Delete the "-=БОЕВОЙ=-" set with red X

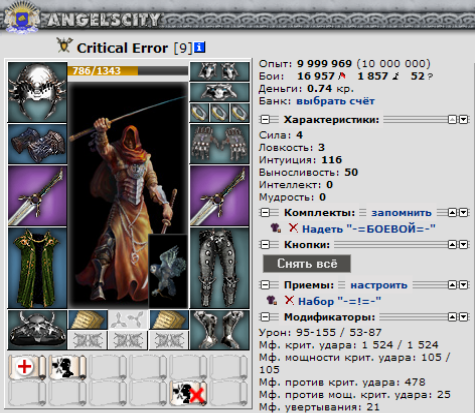point(293,228)
